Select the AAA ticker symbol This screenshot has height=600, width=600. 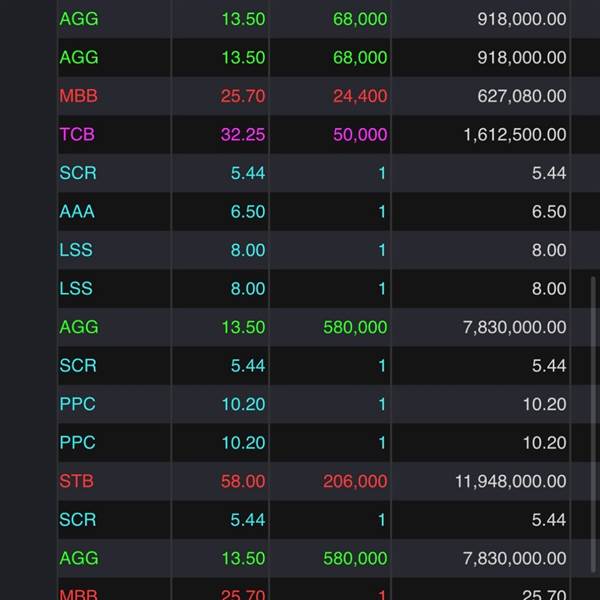(x=77, y=212)
